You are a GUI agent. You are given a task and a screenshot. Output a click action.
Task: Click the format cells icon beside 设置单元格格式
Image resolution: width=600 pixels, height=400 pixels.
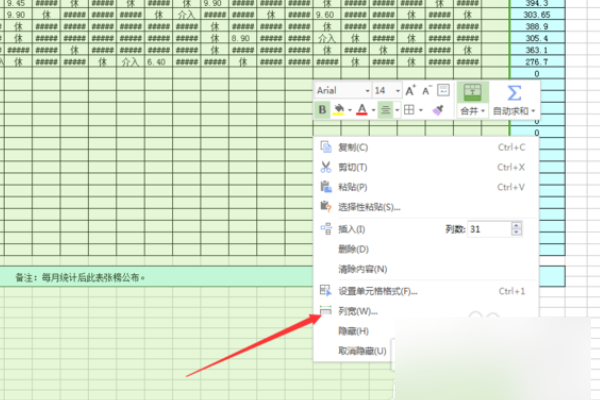[x=326, y=291]
